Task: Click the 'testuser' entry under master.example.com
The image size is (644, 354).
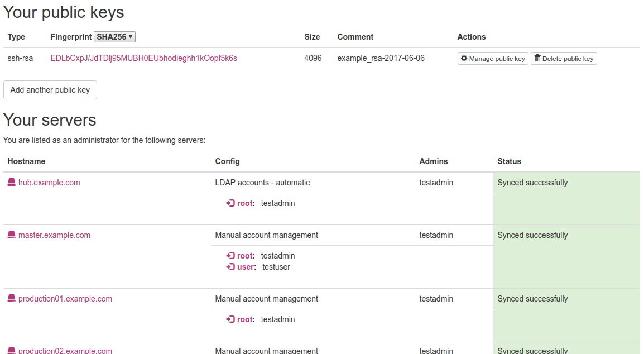Action: (276, 267)
